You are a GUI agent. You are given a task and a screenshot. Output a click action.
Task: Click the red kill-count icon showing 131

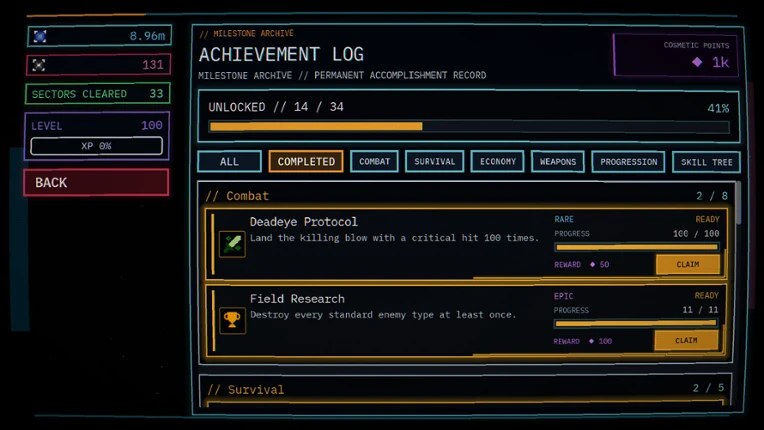point(39,65)
